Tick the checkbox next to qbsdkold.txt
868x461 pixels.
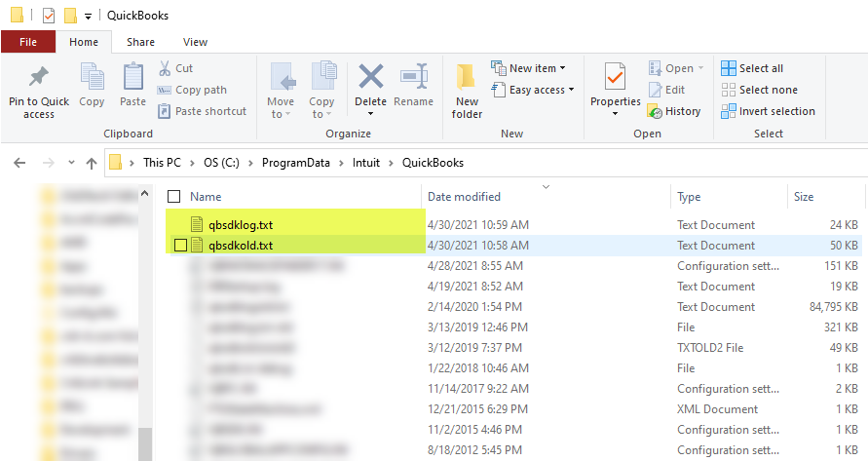[x=179, y=246]
